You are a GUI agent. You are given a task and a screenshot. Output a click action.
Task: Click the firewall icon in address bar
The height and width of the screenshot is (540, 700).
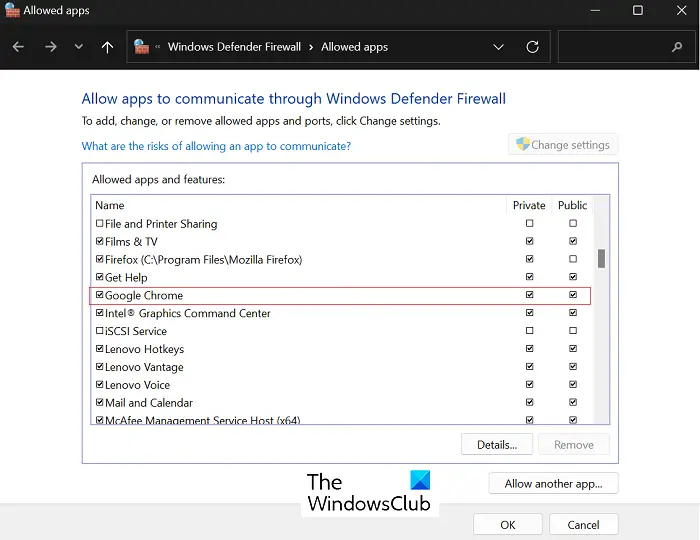coord(142,46)
